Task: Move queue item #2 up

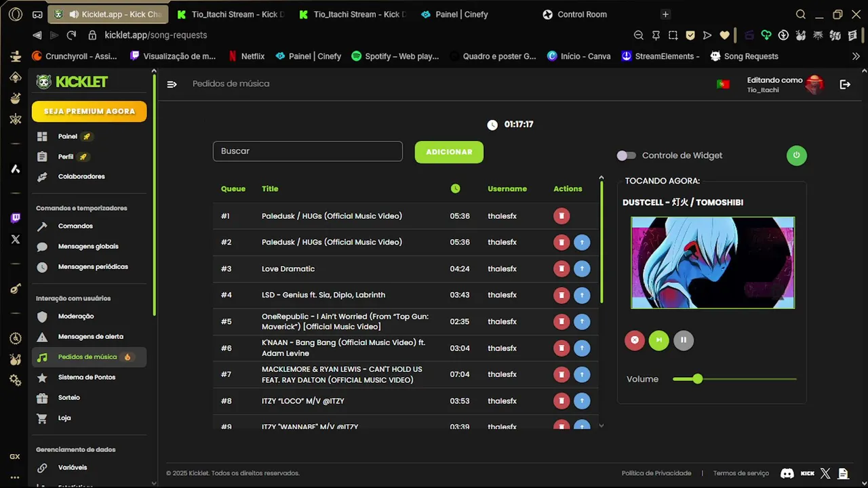Action: [x=582, y=243]
